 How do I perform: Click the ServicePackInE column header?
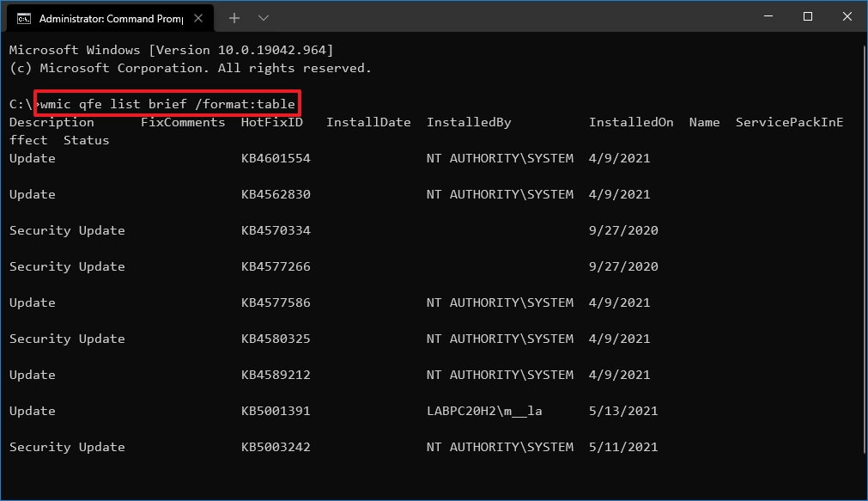click(788, 121)
